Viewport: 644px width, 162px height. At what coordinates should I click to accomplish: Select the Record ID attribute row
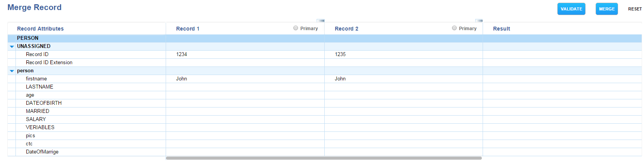[x=325, y=55]
